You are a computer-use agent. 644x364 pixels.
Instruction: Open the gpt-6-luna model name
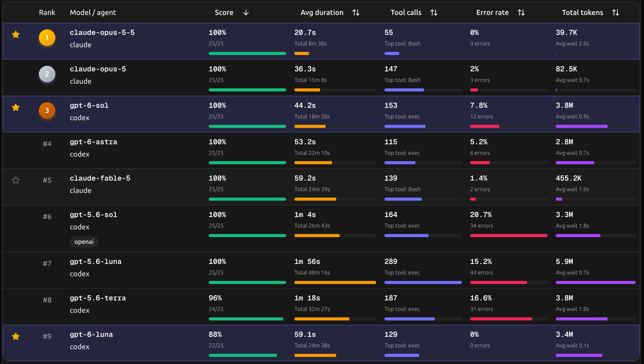[91, 334]
